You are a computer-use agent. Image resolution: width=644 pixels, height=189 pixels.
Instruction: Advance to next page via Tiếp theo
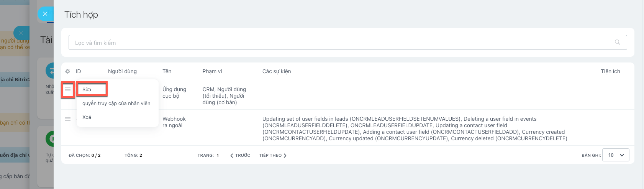[273, 155]
